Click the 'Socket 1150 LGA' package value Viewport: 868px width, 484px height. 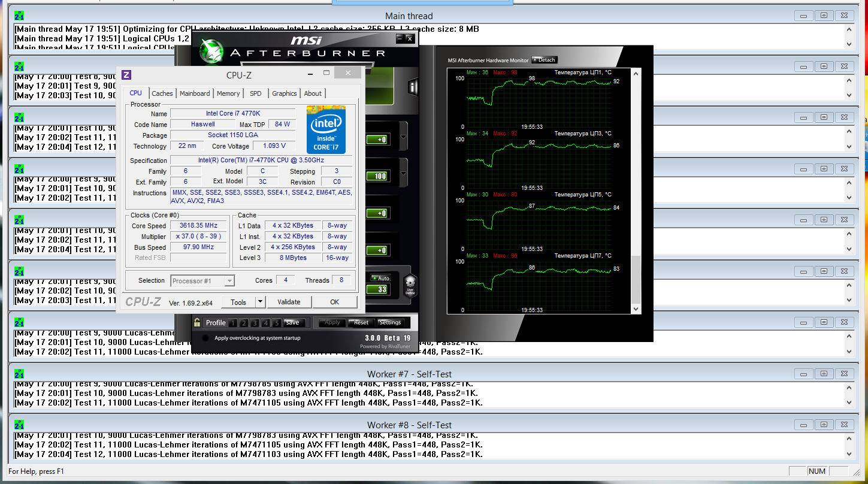(x=233, y=135)
